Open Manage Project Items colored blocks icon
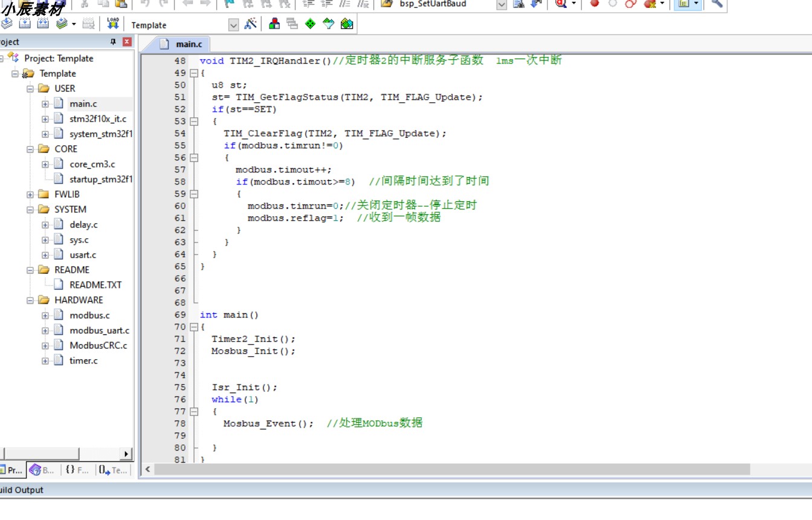Screen dimensions: 812x520 pyautogui.click(x=274, y=24)
